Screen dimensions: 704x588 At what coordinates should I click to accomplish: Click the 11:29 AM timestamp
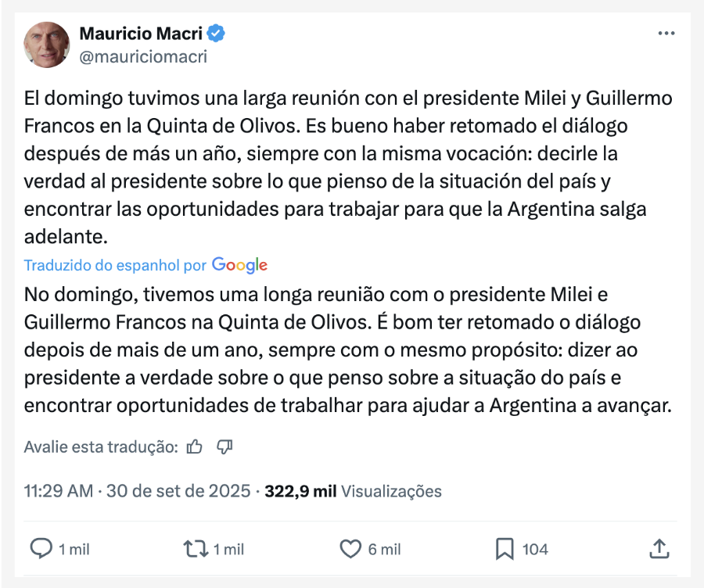click(58, 492)
